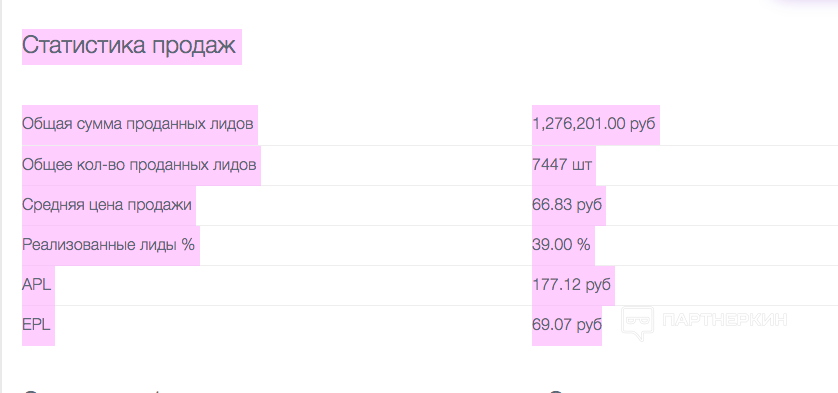
Task: Click the руб unit after 1,276,201.00
Action: point(643,125)
